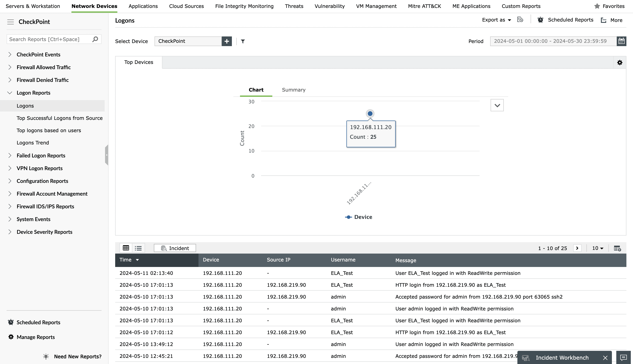Click the filter funnel icon

click(242, 41)
